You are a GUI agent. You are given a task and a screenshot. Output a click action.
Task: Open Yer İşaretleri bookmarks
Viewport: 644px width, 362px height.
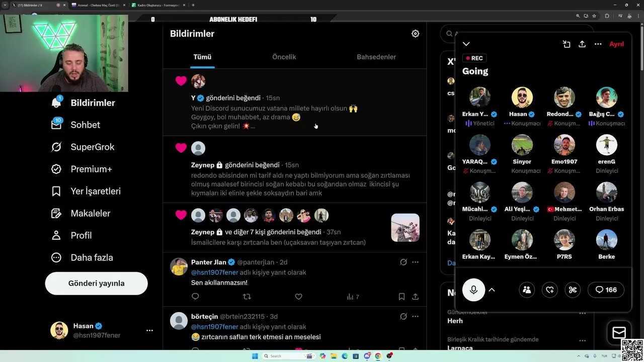coord(86,191)
